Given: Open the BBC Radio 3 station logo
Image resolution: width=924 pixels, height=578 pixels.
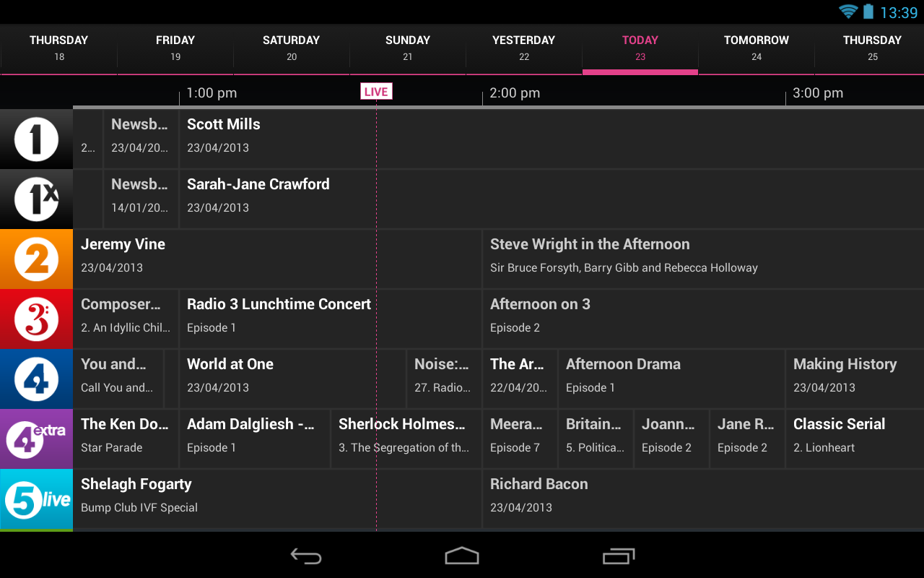Looking at the screenshot, I should [36, 319].
